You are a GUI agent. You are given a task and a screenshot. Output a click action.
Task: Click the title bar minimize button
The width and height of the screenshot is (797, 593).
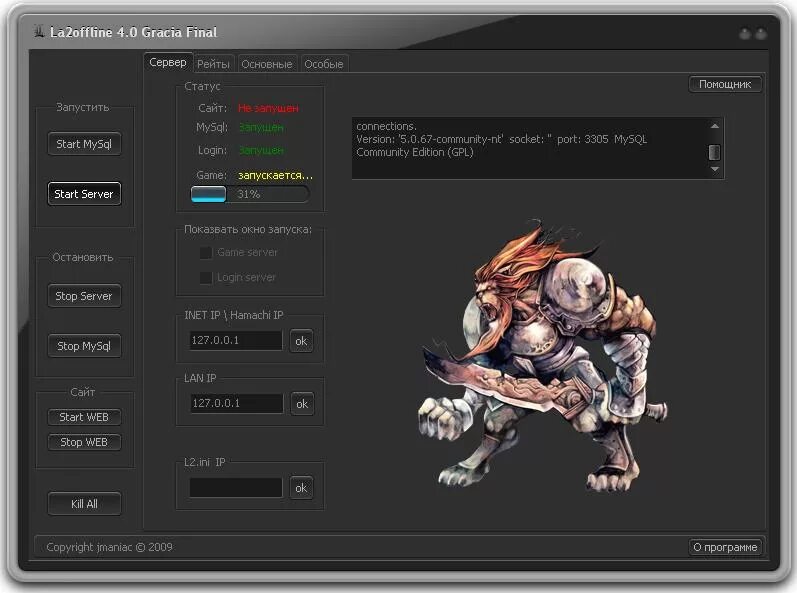click(x=745, y=34)
